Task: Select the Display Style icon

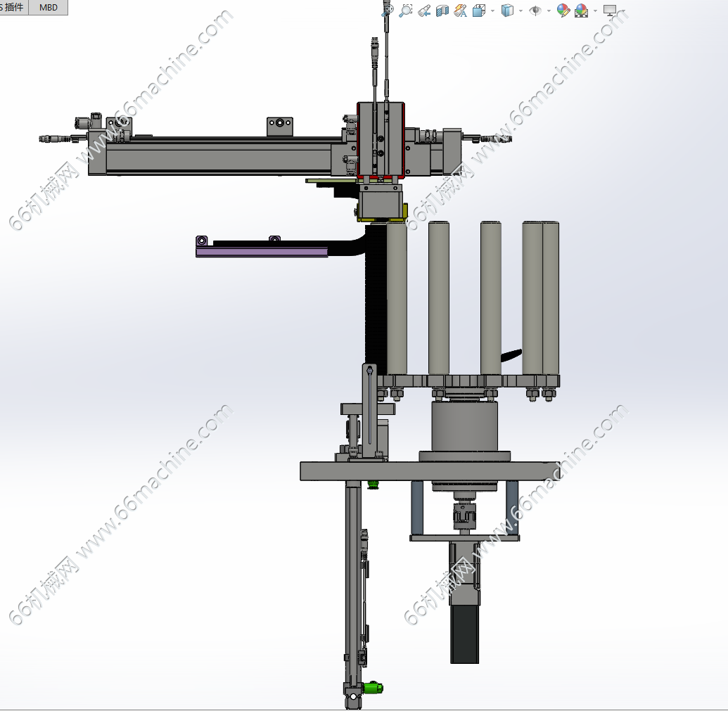Action: click(507, 11)
